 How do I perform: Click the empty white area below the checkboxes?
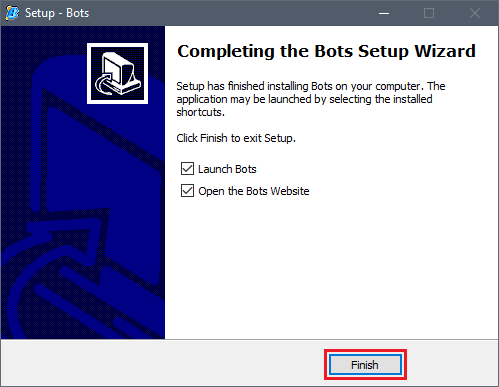(331, 268)
